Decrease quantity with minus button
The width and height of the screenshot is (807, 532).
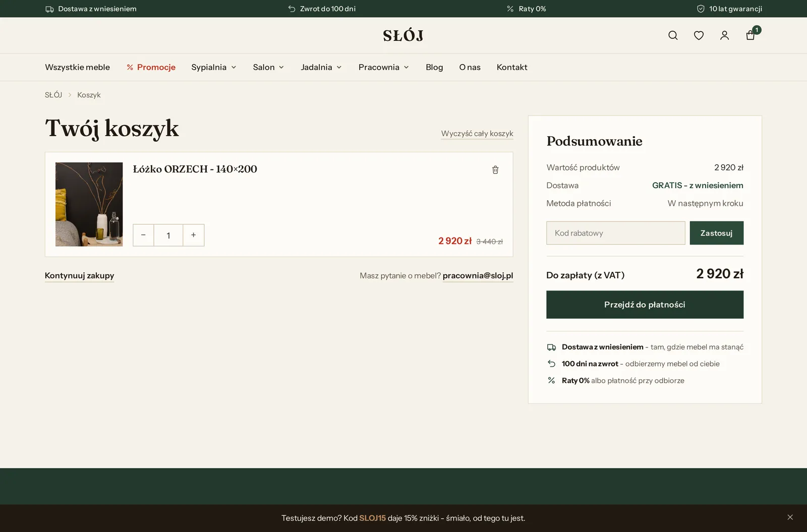pyautogui.click(x=143, y=235)
